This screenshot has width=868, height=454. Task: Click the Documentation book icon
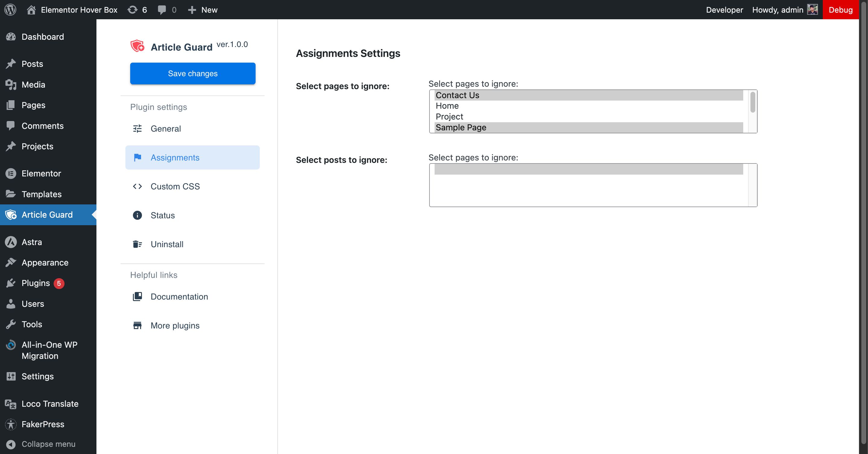(137, 297)
